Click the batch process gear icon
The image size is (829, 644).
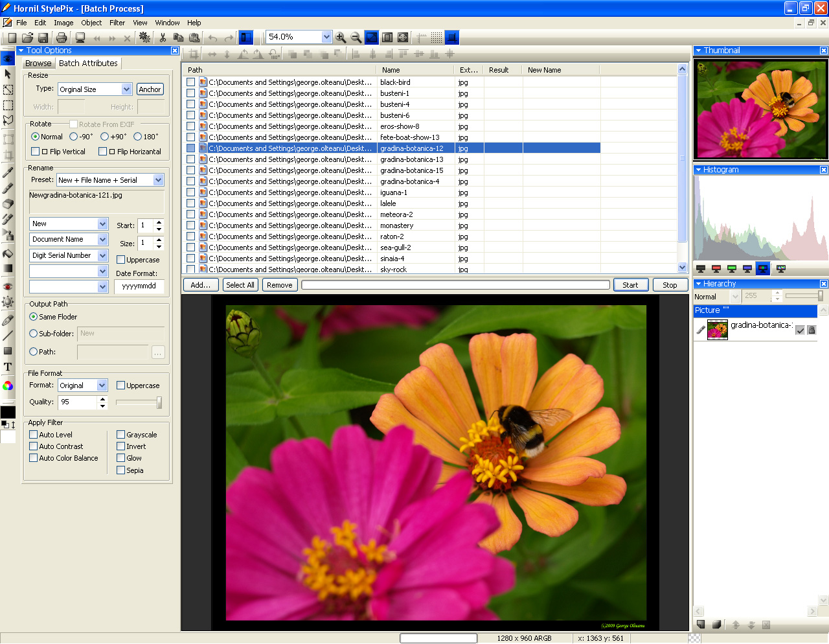coord(144,38)
